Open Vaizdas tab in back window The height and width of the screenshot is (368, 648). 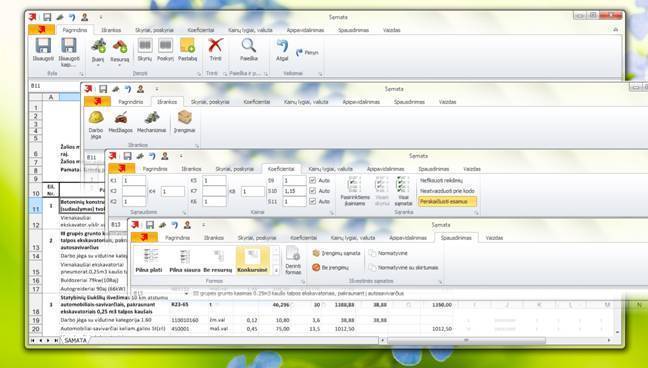pyautogui.click(x=391, y=30)
